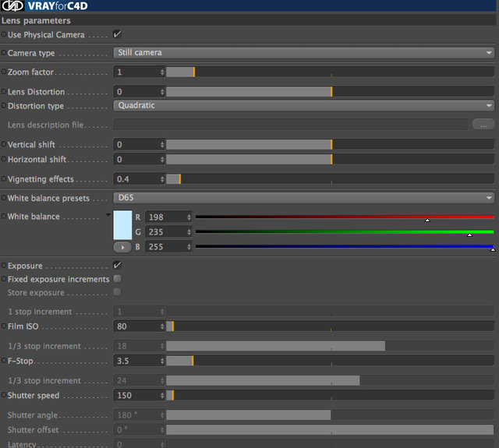The width and height of the screenshot is (499, 448).
Task: Click the VRAYforC4D logo icon
Action: pyautogui.click(x=12, y=5)
